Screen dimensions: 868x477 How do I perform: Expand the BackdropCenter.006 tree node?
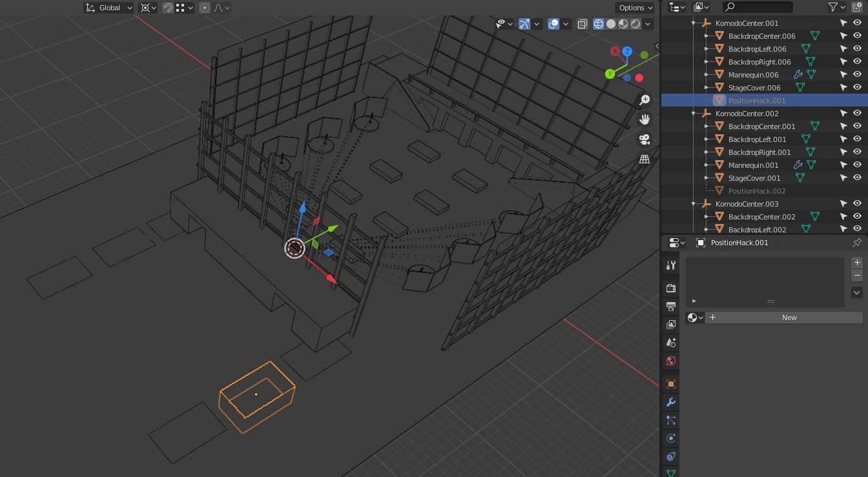pos(707,36)
